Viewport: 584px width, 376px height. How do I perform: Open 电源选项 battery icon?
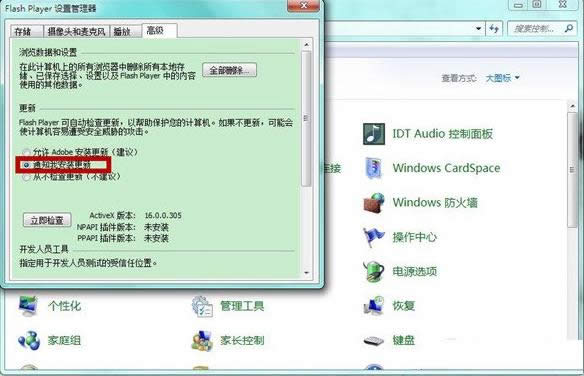tap(374, 271)
